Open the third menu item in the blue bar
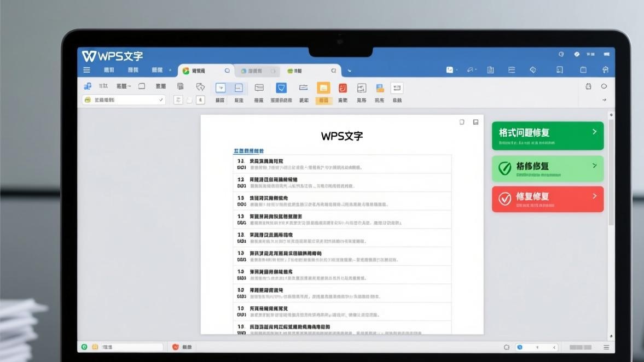The height and width of the screenshot is (362, 644). (157, 70)
